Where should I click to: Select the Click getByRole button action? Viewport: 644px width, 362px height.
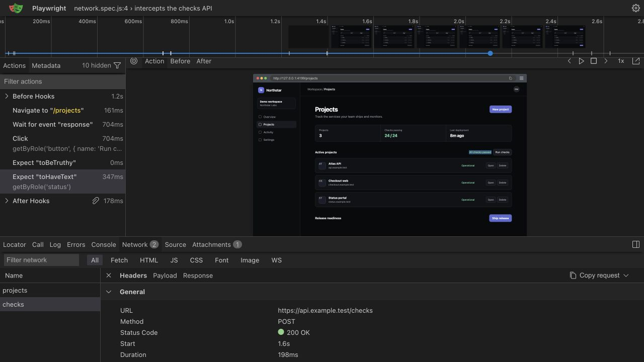(62, 143)
